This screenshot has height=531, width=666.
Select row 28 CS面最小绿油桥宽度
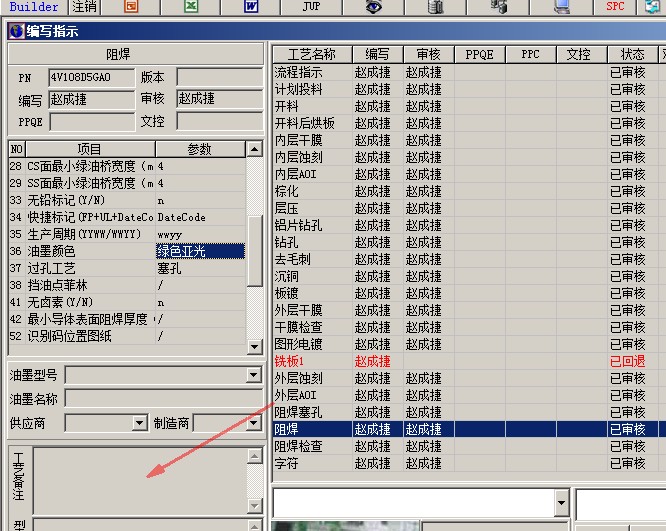point(127,166)
